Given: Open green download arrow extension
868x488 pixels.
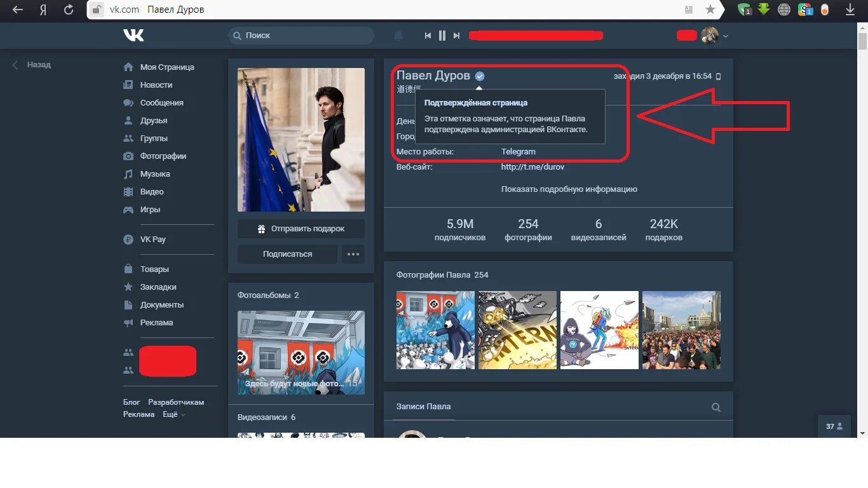Looking at the screenshot, I should [x=764, y=9].
